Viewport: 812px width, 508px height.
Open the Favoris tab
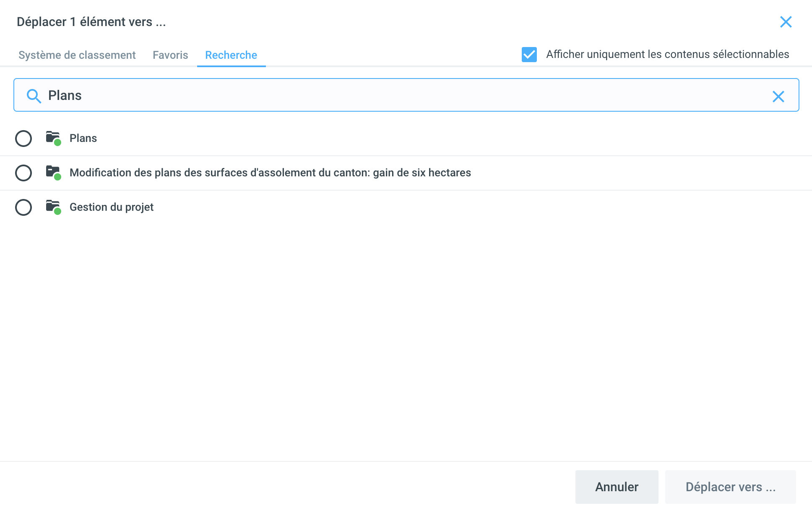(x=170, y=55)
